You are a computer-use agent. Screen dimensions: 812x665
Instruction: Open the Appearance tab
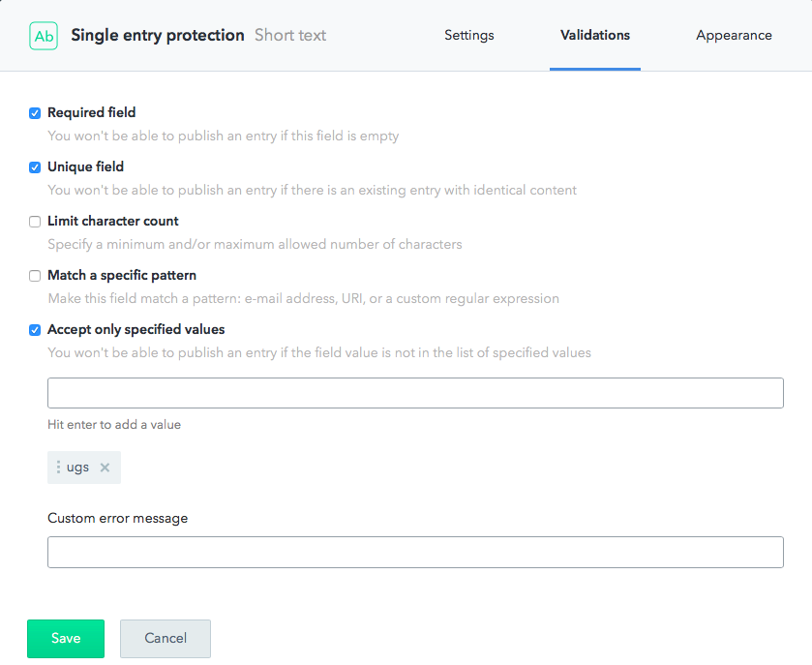click(734, 35)
